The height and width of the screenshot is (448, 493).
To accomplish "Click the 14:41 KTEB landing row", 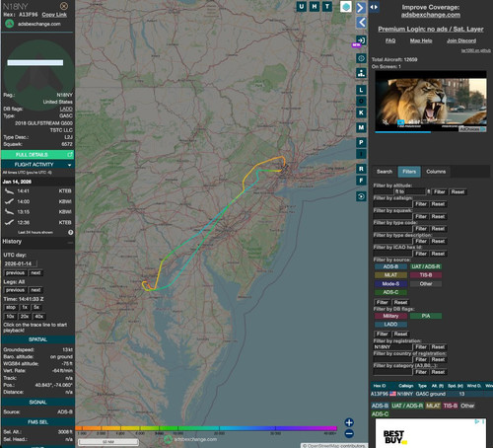I will click(x=37, y=191).
